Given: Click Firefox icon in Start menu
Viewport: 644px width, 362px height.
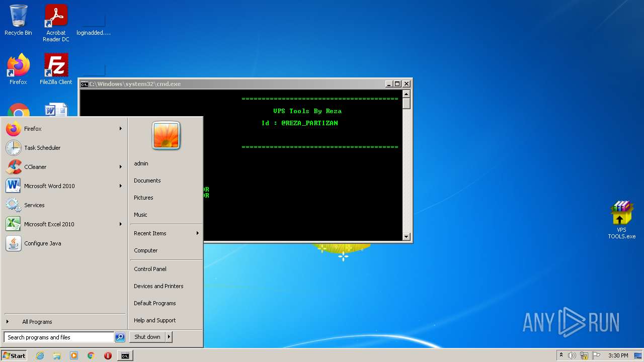Looking at the screenshot, I should pos(14,129).
